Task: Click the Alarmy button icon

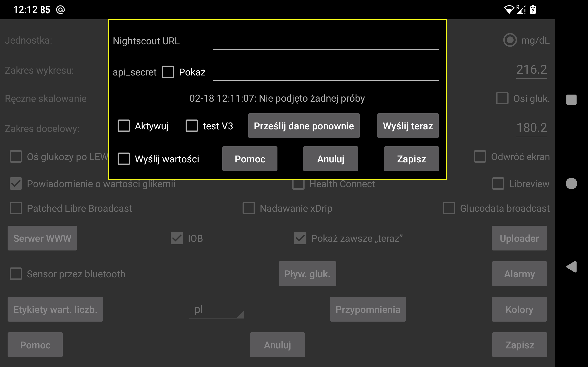Action: coord(519,274)
